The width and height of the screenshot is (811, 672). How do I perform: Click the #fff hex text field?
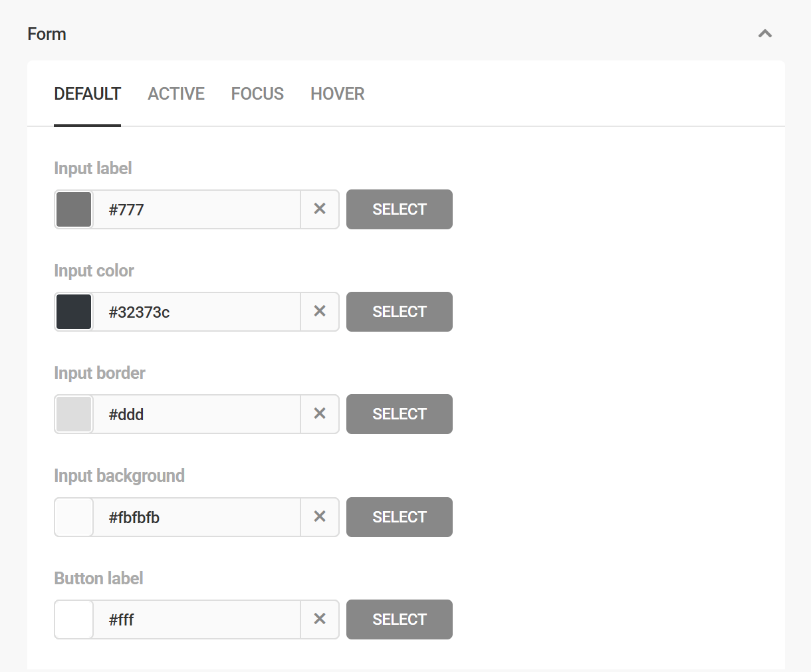196,619
